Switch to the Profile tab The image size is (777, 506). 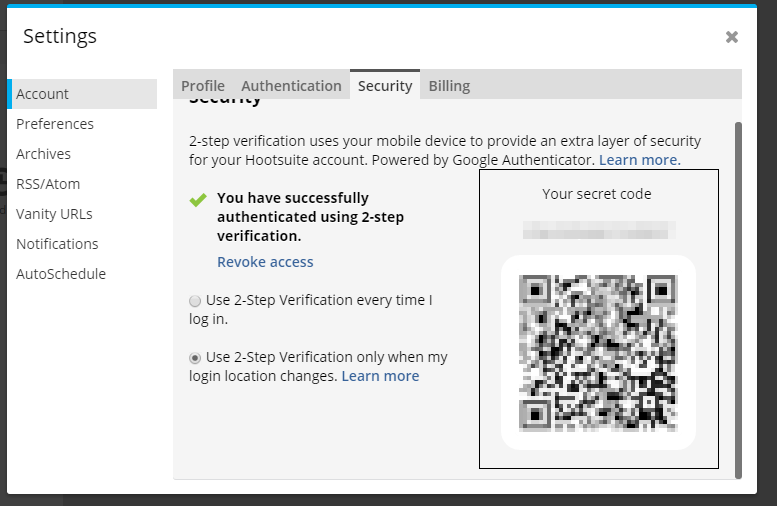click(x=203, y=86)
